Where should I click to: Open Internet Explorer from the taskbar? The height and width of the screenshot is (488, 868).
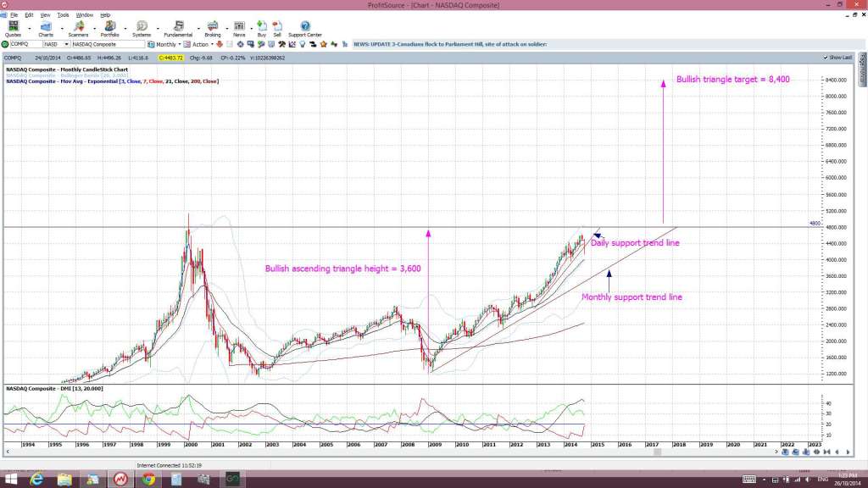[x=36, y=480]
